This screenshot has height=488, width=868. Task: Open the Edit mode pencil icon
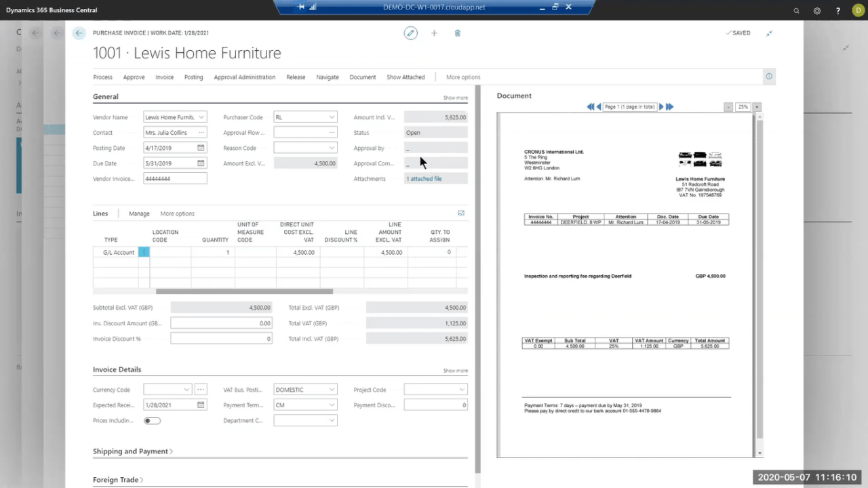[x=410, y=33]
